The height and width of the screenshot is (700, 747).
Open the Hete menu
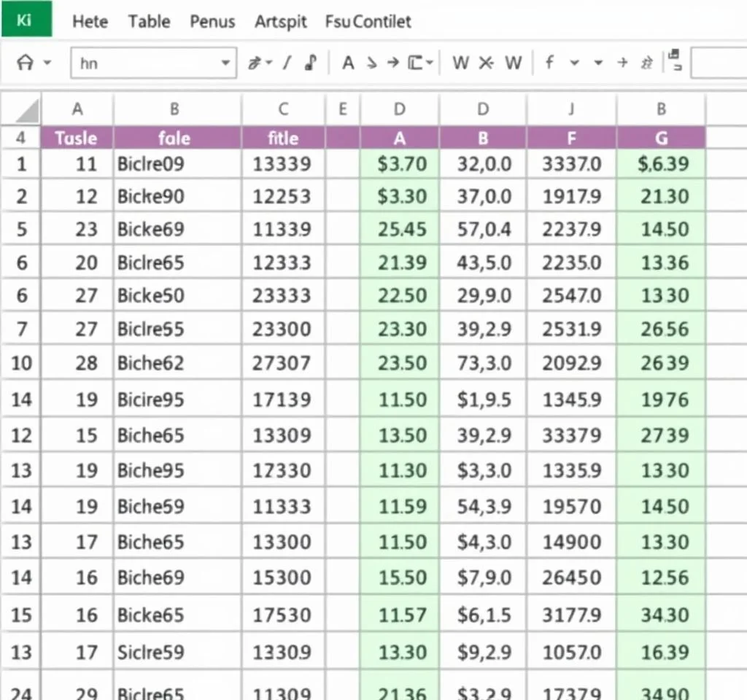point(90,22)
